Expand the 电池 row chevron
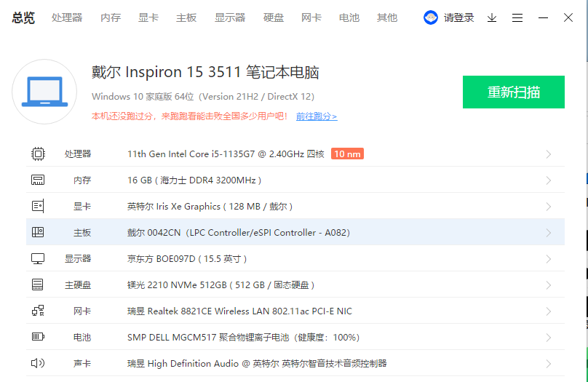The image size is (588, 382). [549, 338]
